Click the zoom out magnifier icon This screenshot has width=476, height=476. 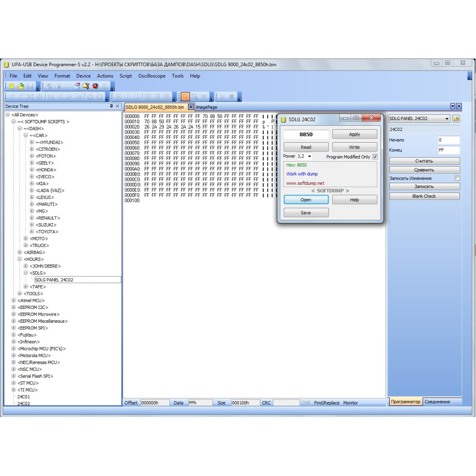(x=21, y=97)
